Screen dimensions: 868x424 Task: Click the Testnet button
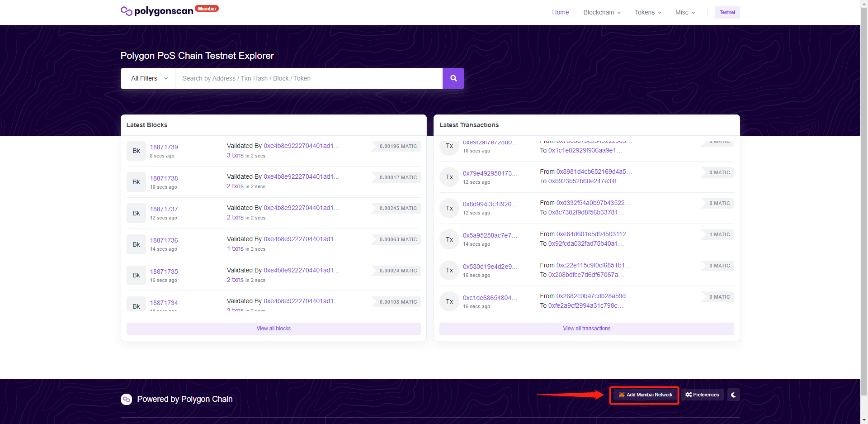[727, 12]
